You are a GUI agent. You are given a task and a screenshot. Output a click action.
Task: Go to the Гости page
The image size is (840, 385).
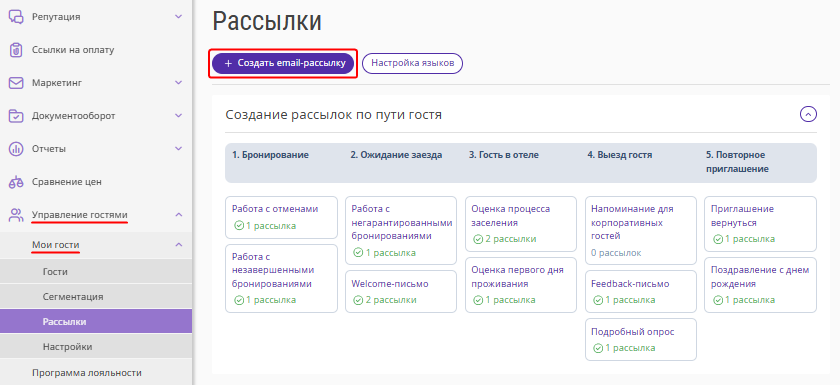pyautogui.click(x=96, y=272)
